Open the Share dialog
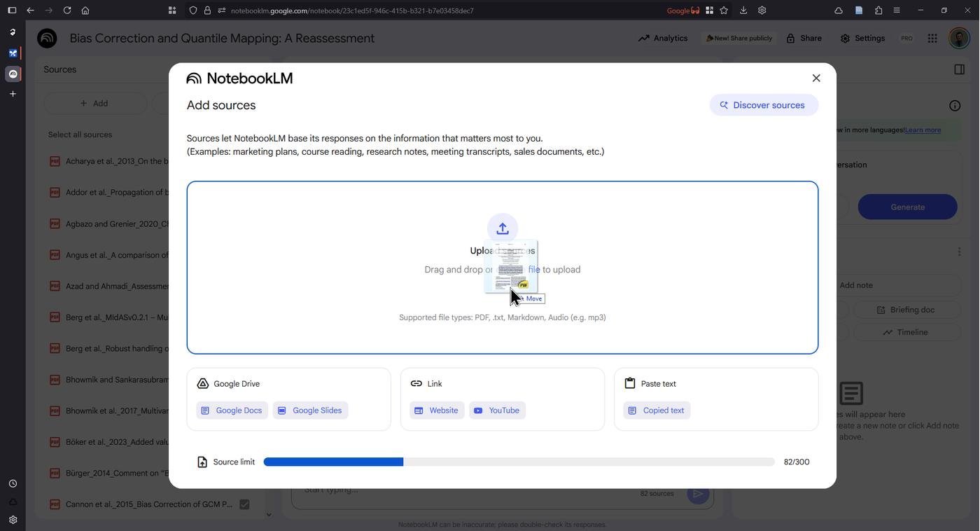Image resolution: width=980 pixels, height=531 pixels. click(x=804, y=39)
